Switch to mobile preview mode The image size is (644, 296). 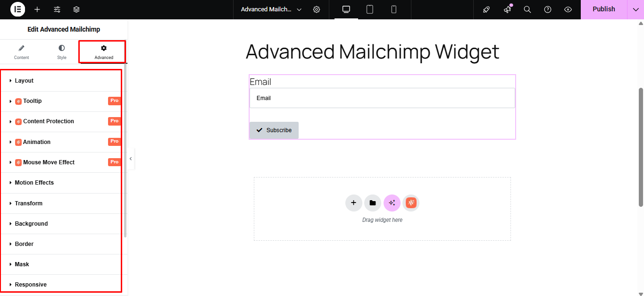(394, 9)
